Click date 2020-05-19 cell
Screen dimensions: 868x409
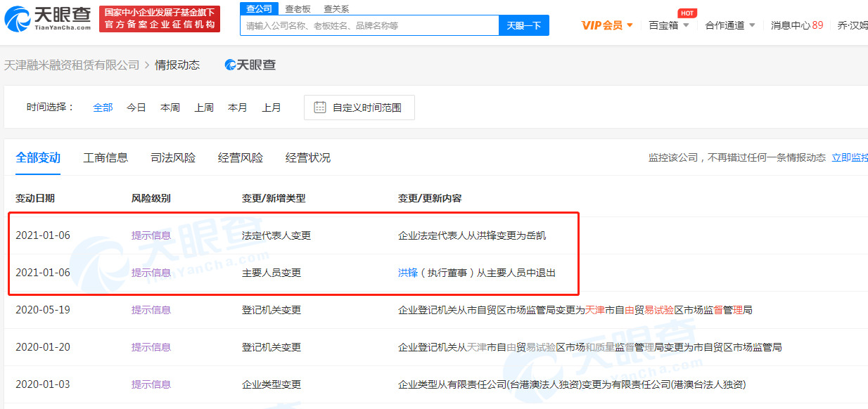(x=43, y=309)
